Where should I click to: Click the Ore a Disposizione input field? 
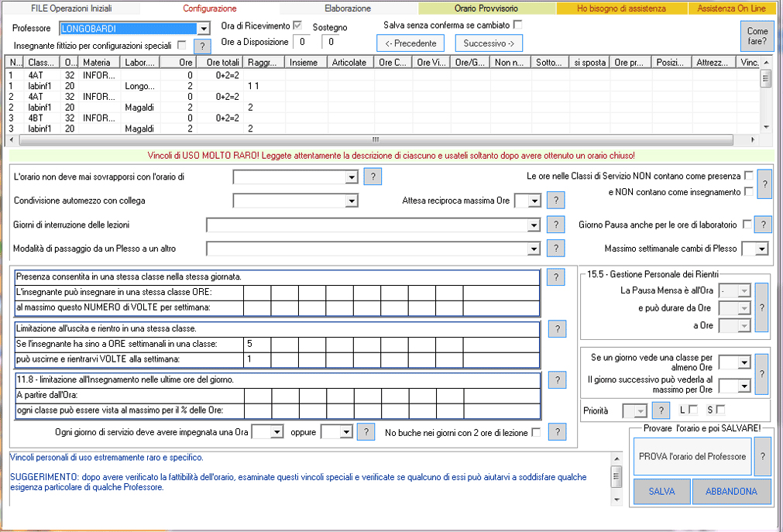303,42
